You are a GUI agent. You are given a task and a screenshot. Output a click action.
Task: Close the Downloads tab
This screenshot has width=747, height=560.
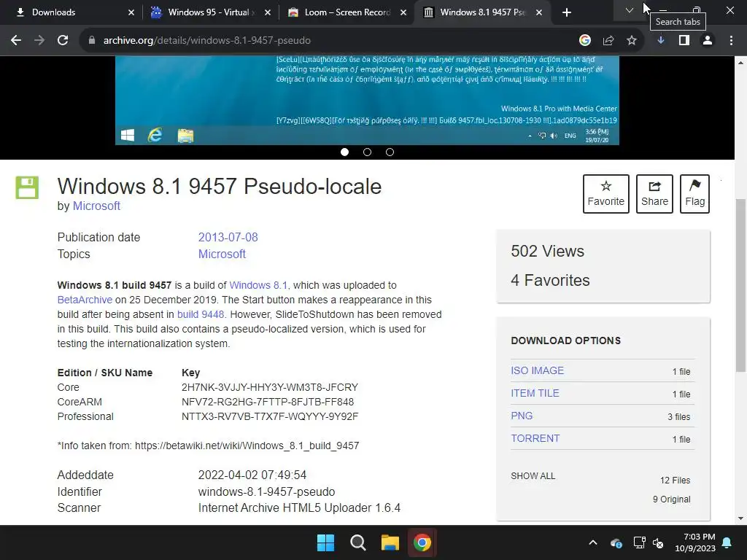[131, 12]
